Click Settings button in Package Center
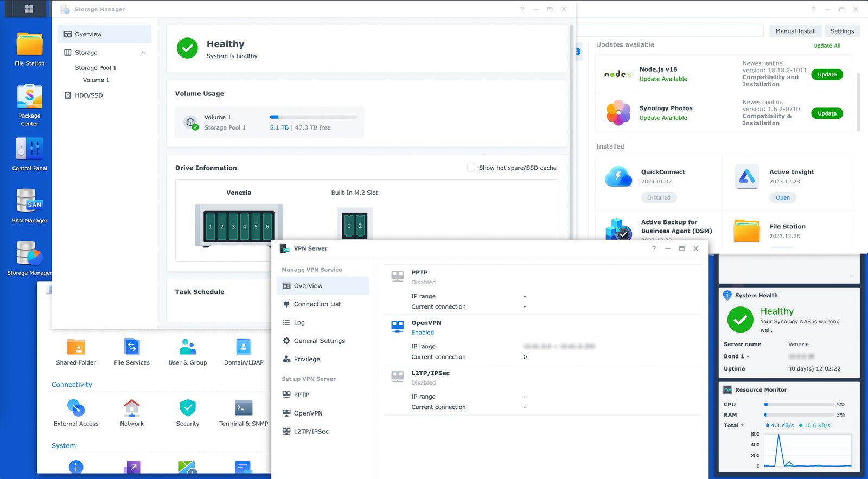Viewport: 868px width, 479px height. (842, 31)
